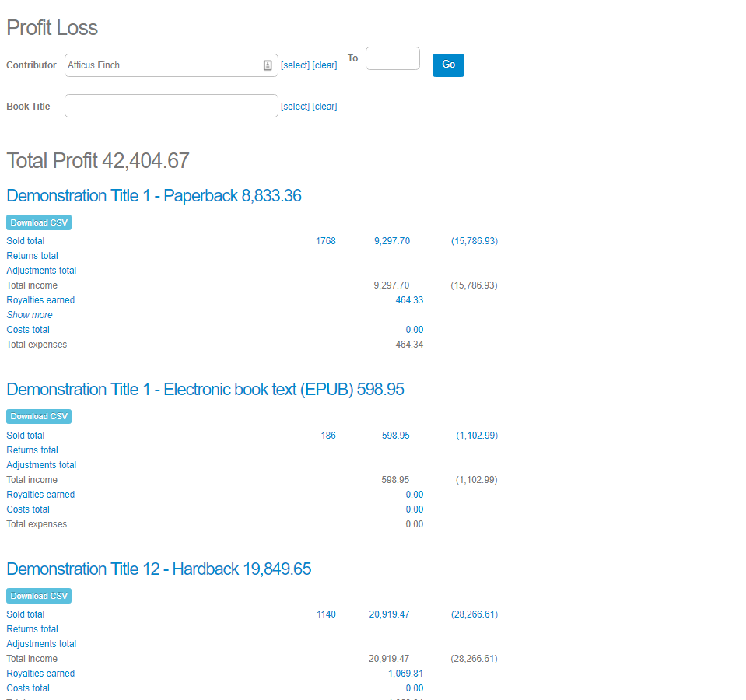
Task: Open Demonstration Title 1 - Paperback heading link
Action: tap(154, 196)
